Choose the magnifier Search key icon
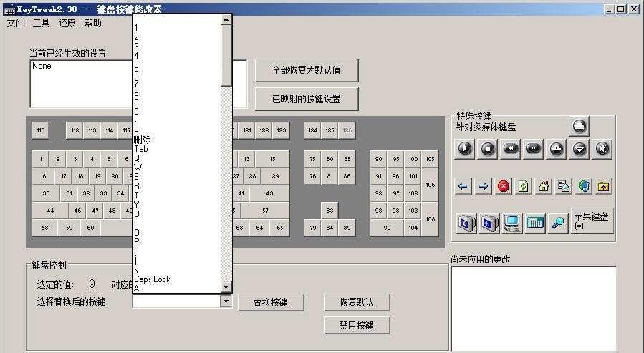The image size is (644, 353). [558, 223]
